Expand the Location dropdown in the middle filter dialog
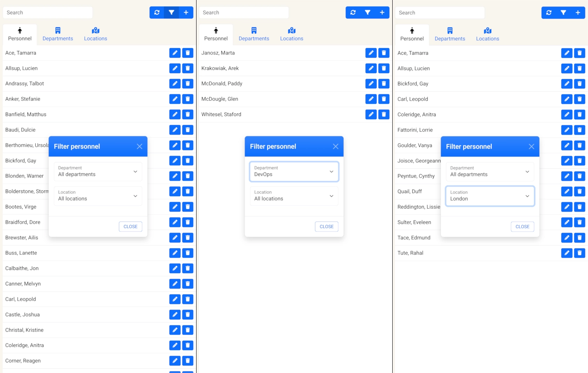Screen dimensions: 588x373 click(x=294, y=196)
